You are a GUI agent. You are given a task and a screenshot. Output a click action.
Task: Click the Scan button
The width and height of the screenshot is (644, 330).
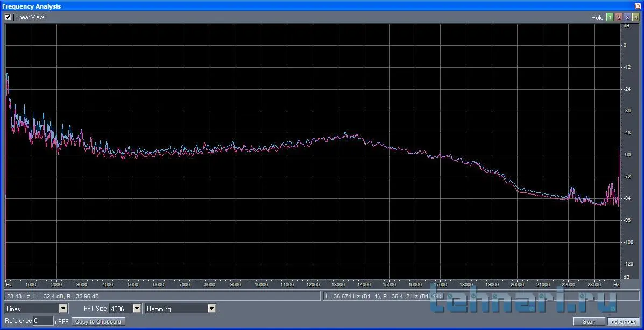tap(589, 321)
